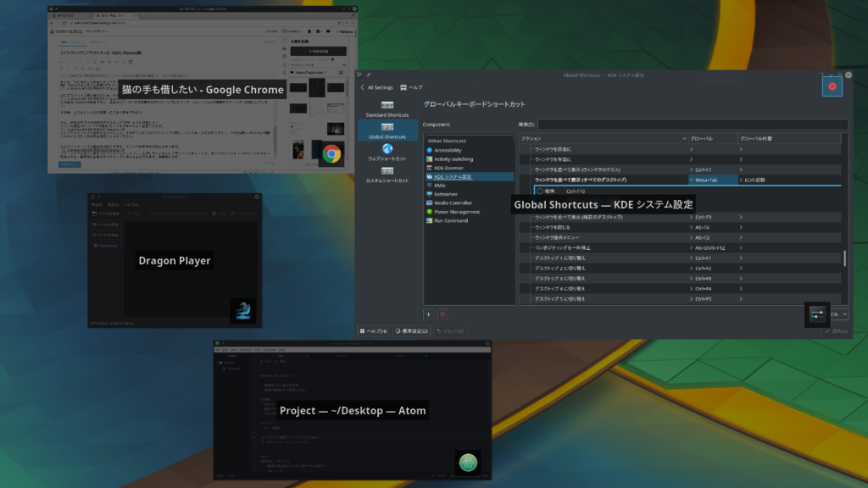Expand Ctrl+F7 shortcut of ウィンドウのクラス row
The image size is (868, 488).
(692, 169)
